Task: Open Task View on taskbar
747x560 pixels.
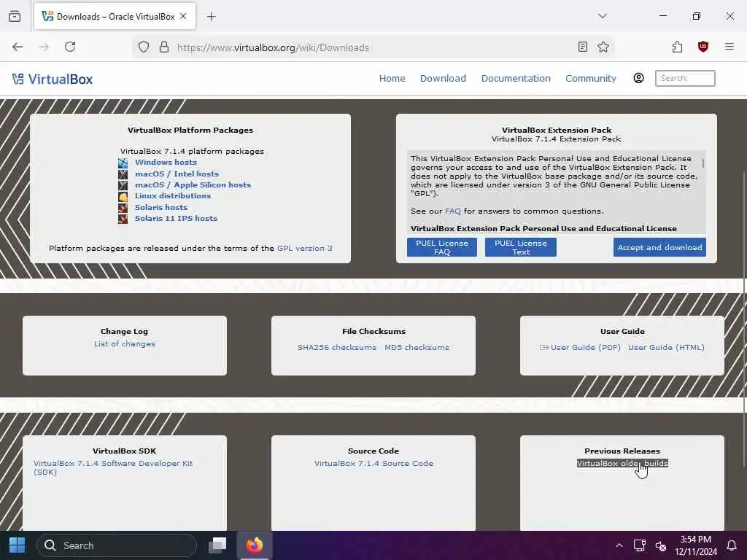Action: (217, 545)
